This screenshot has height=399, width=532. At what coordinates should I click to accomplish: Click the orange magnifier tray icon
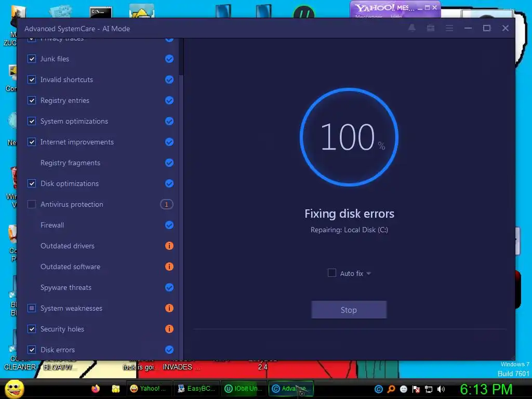coord(391,389)
